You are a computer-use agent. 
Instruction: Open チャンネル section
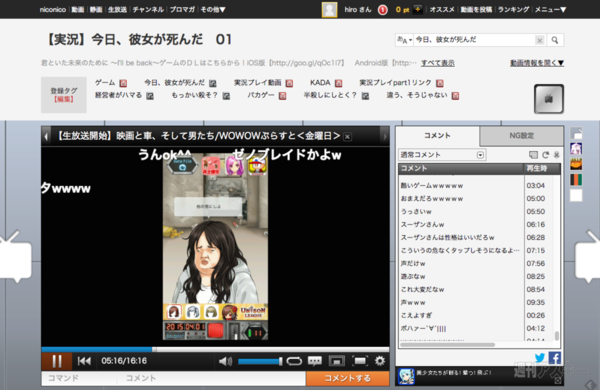click(148, 9)
